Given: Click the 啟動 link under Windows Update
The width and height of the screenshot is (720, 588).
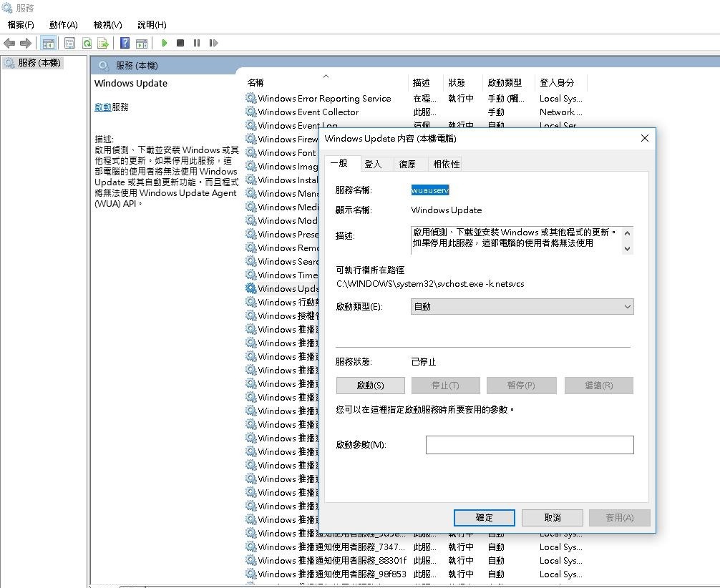Looking at the screenshot, I should click(103, 107).
